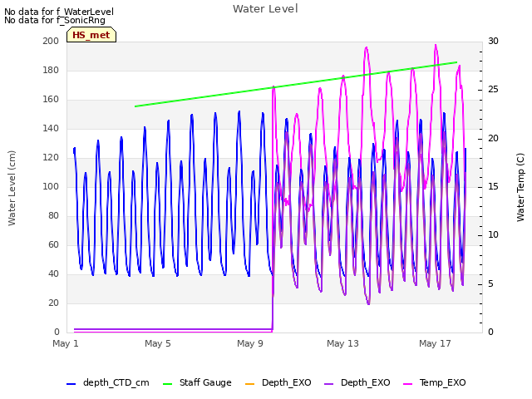Screen dimensions: 532x399
Task: Select the Water Level chart title
Action: click(265, 9)
